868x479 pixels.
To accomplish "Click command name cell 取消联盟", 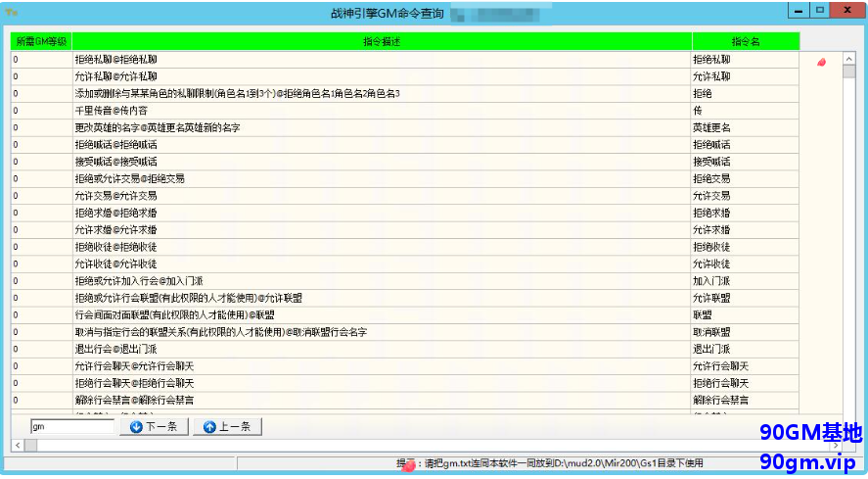I will click(x=745, y=332).
